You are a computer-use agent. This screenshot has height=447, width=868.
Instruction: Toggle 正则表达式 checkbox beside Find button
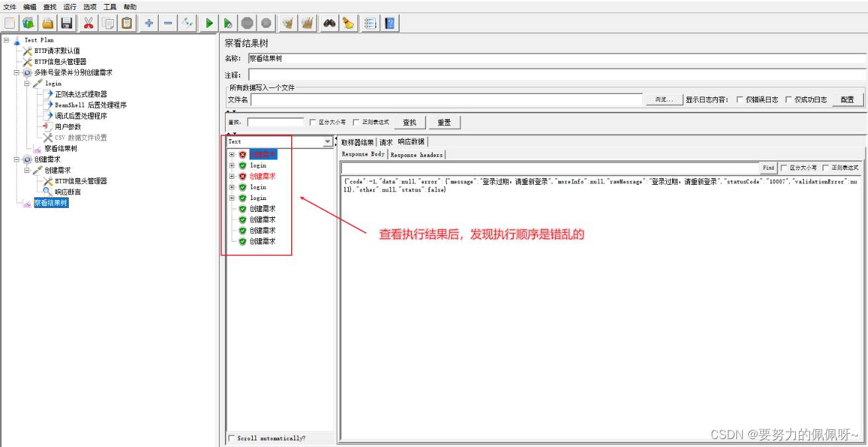click(x=826, y=168)
